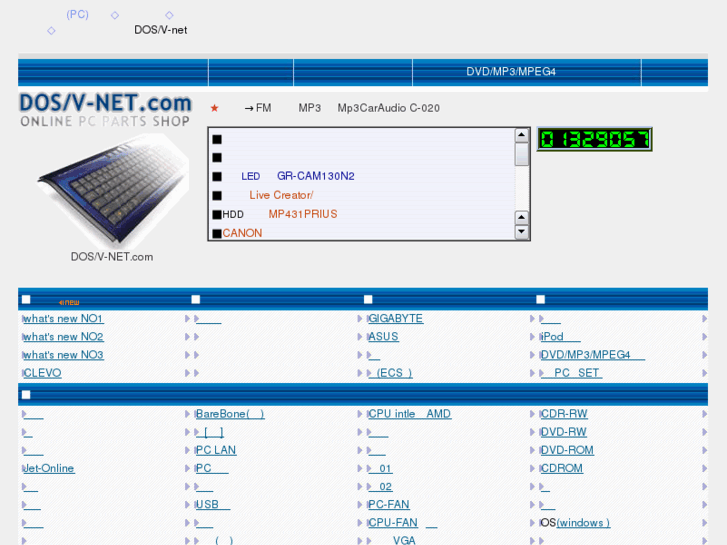Click arrow icon beside PC-FAN link
The image size is (727, 545).
pyautogui.click(x=360, y=504)
